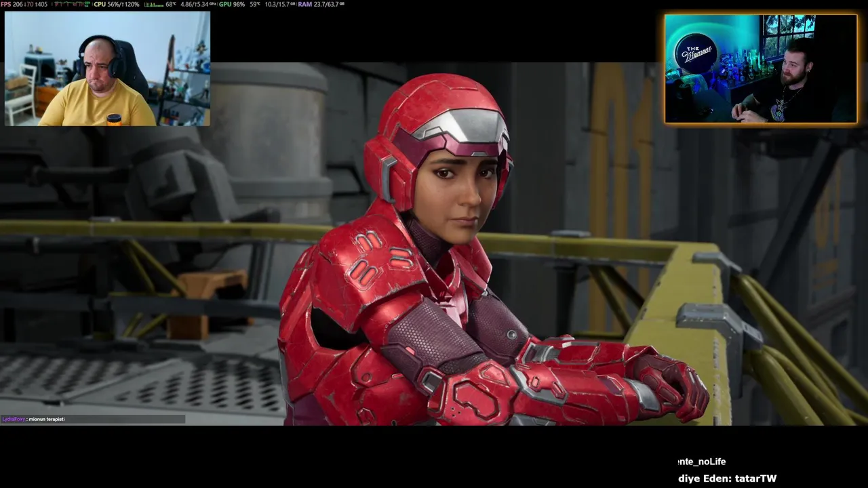Click the FPS 206 counter in the overlay
This screenshot has width=868, height=488.
point(12,4)
